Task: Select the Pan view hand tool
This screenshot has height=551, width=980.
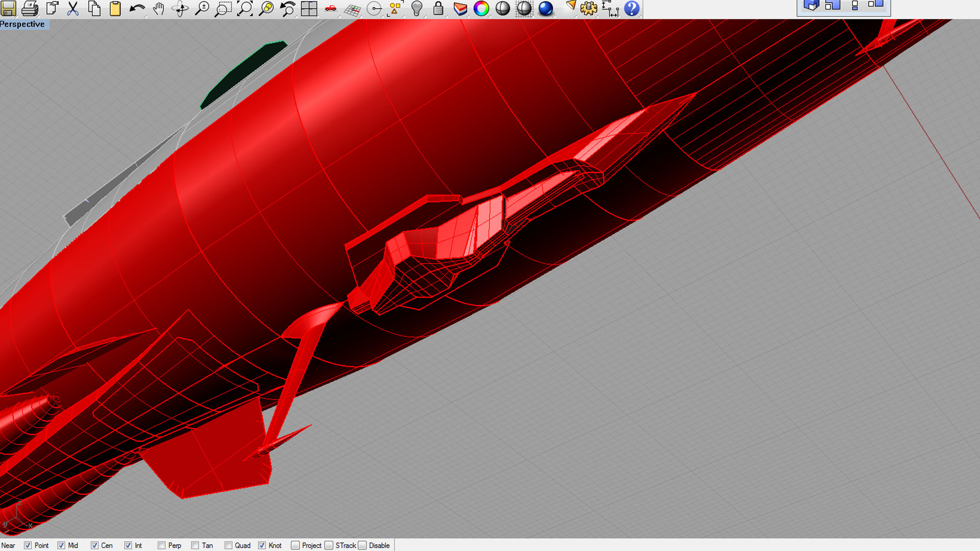Action: coord(159,8)
